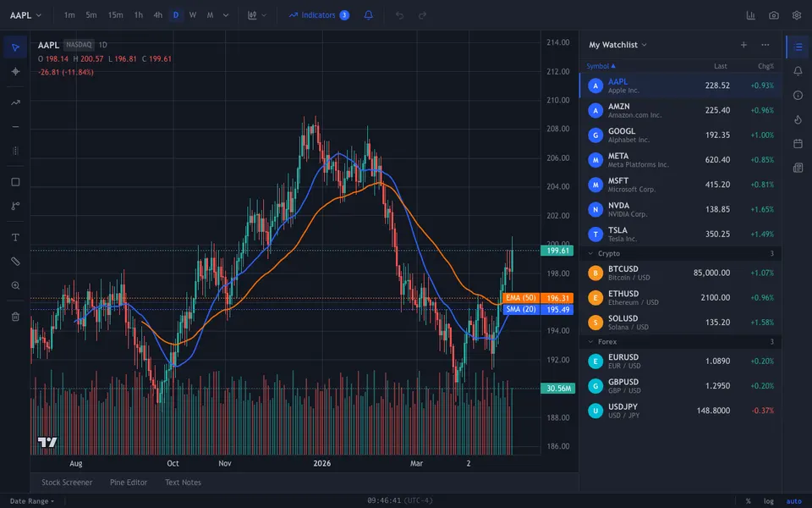The height and width of the screenshot is (508, 812).
Task: Sort by the Last column header
Action: [x=721, y=66]
